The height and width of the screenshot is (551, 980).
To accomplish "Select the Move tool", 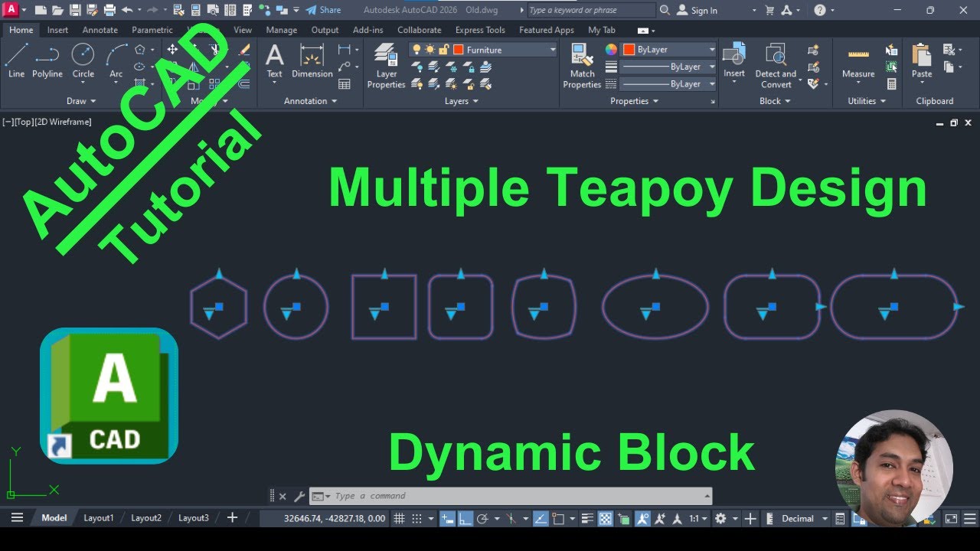I will pyautogui.click(x=172, y=50).
